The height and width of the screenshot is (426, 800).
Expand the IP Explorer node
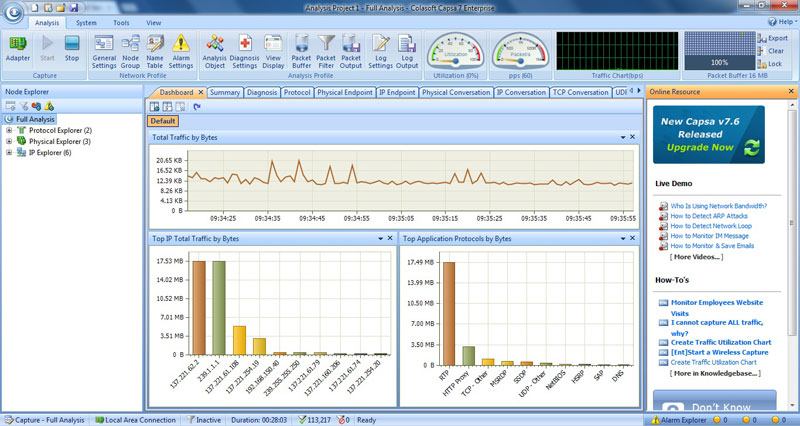coord(9,153)
